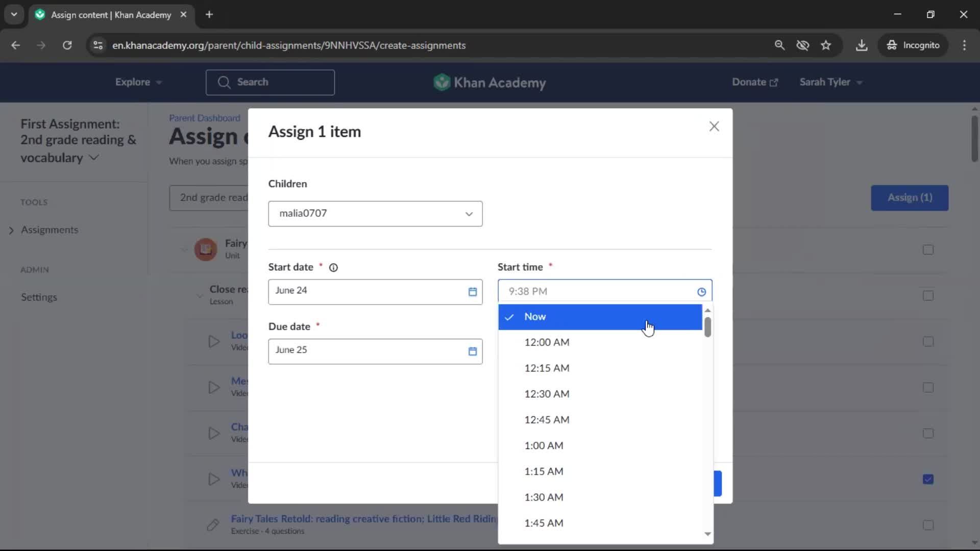Click the Assign (1) button
The image size is (980, 551).
910,198
